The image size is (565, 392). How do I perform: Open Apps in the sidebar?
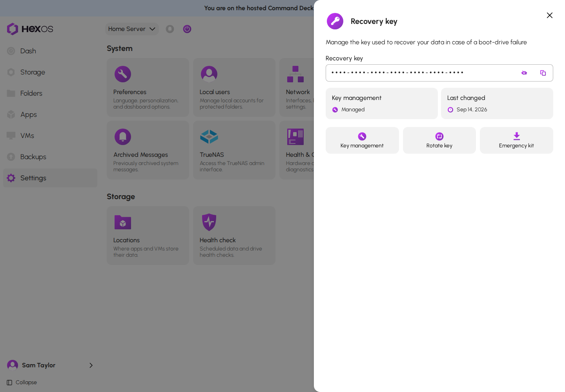tap(50, 114)
